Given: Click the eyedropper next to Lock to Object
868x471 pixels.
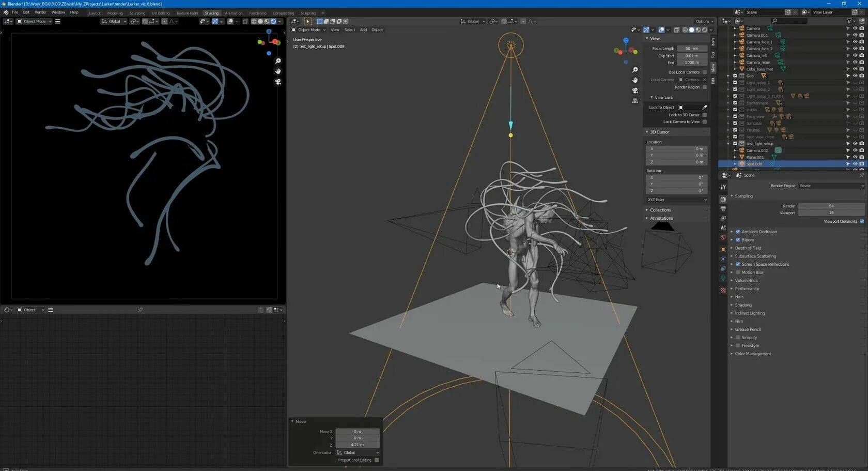Looking at the screenshot, I should tap(704, 108).
